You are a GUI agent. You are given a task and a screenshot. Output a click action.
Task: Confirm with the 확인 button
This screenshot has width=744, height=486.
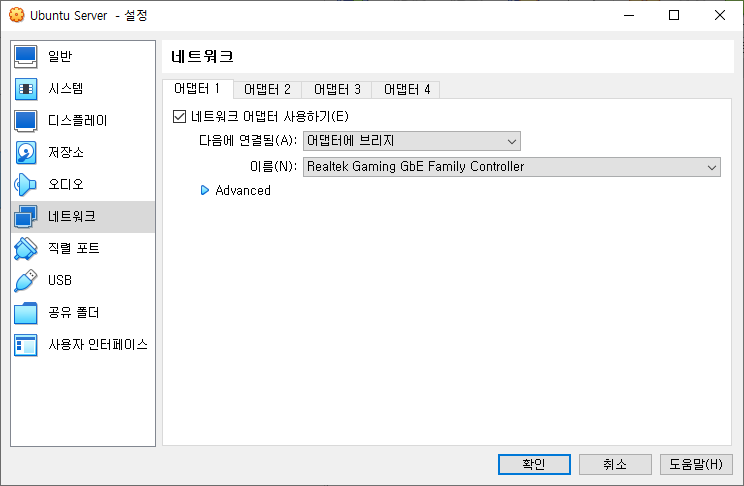click(x=534, y=464)
